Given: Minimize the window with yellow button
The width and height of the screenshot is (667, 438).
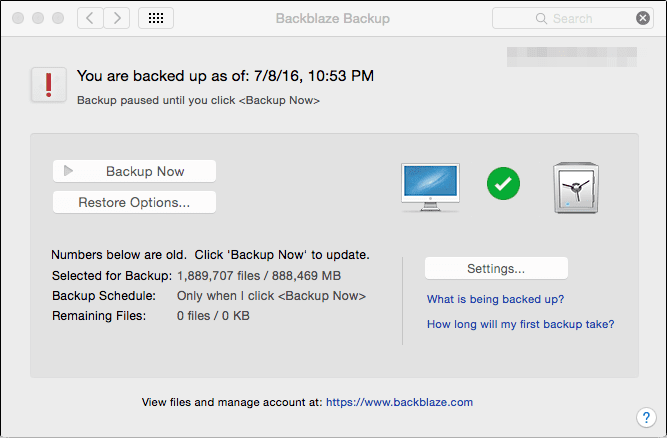Looking at the screenshot, I should (x=38, y=18).
